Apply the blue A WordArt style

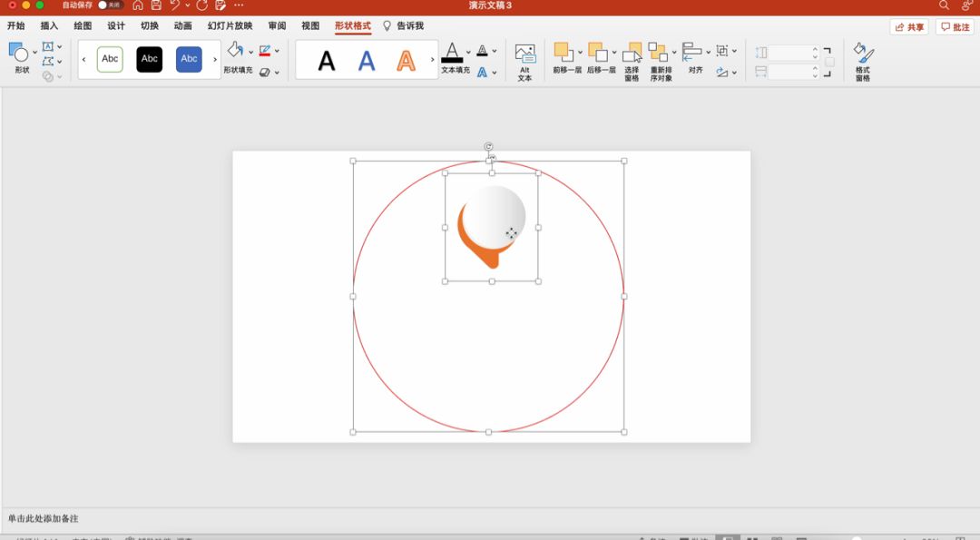tap(367, 61)
